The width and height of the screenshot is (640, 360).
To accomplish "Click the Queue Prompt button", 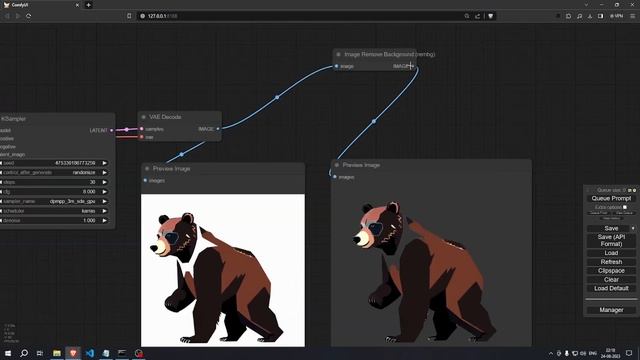I will click(611, 198).
